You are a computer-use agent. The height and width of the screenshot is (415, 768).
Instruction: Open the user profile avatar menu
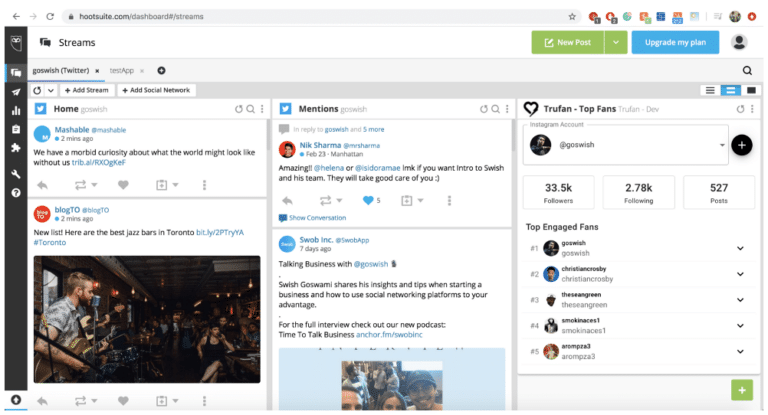point(739,43)
